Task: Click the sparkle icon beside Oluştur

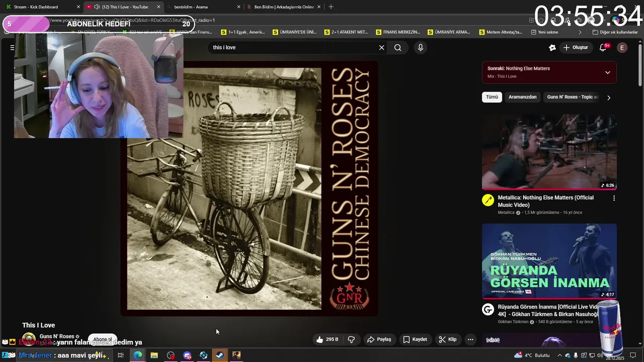Action: (552, 47)
